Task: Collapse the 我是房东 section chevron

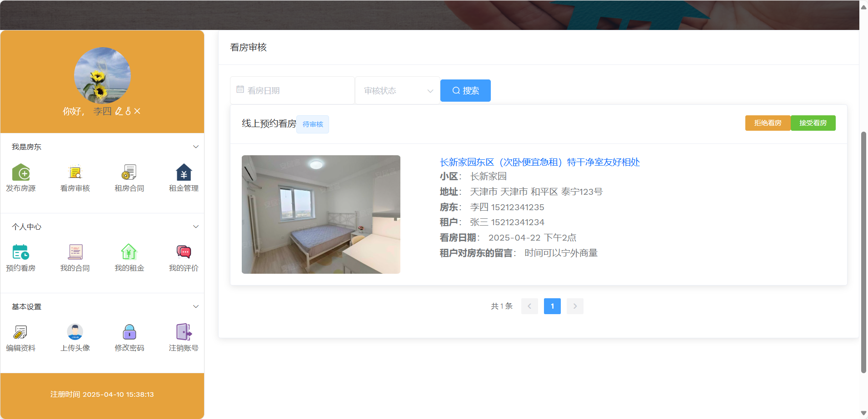Action: point(196,147)
